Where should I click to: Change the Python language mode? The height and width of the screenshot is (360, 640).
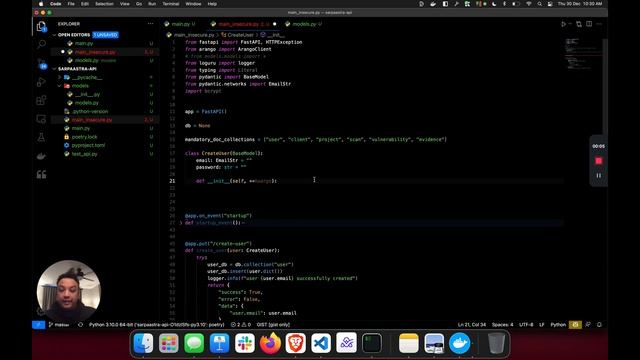pos(558,325)
